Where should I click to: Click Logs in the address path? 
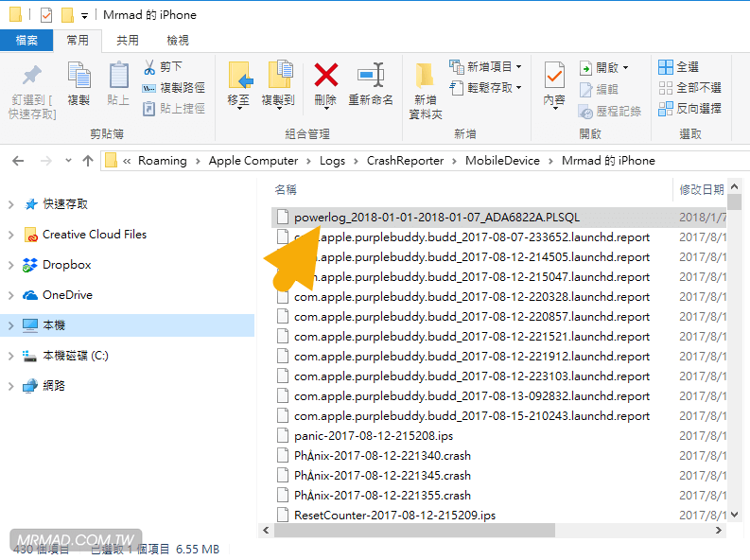pyautogui.click(x=332, y=161)
